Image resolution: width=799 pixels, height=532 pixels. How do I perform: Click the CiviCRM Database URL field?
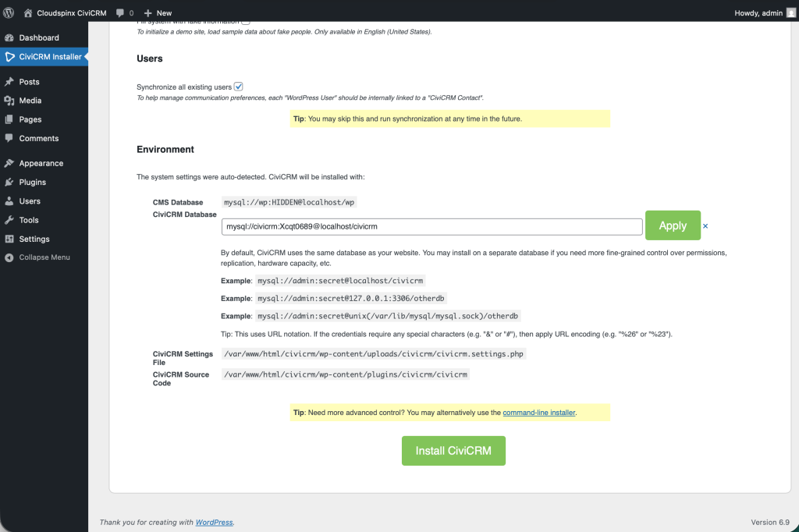tap(431, 226)
